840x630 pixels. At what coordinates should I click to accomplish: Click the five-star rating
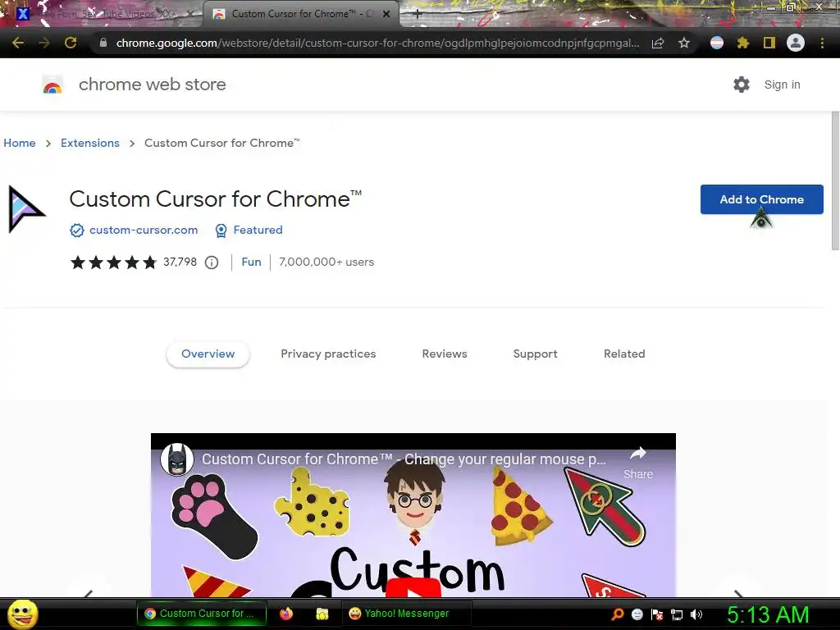coord(113,262)
